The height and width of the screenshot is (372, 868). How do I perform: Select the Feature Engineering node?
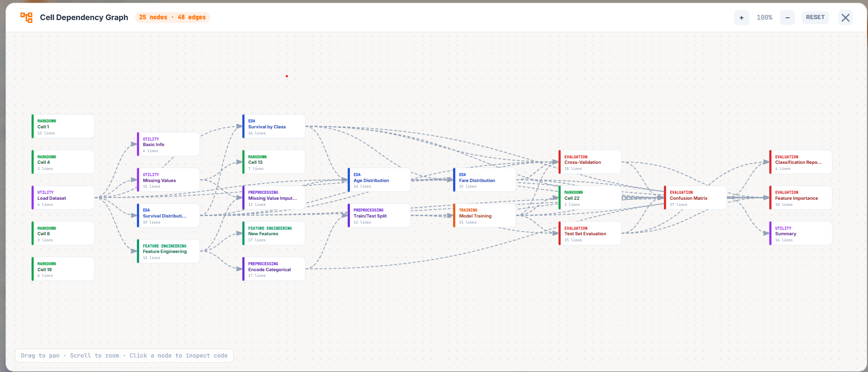tap(169, 251)
